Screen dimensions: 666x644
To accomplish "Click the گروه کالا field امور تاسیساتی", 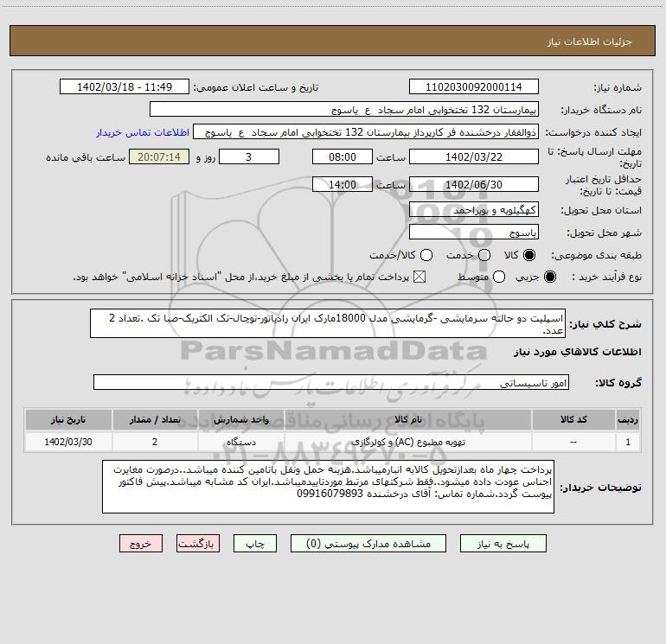I will 331,382.
